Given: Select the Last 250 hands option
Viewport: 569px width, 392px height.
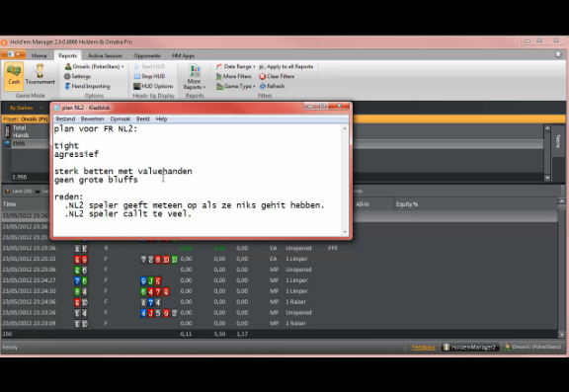Looking at the screenshot, I should [x=19, y=192].
